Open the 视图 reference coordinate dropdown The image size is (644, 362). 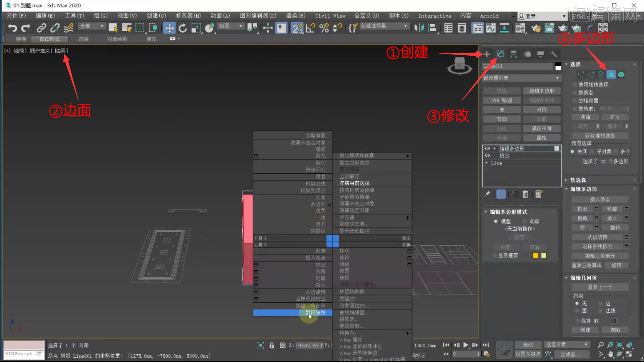231,26
